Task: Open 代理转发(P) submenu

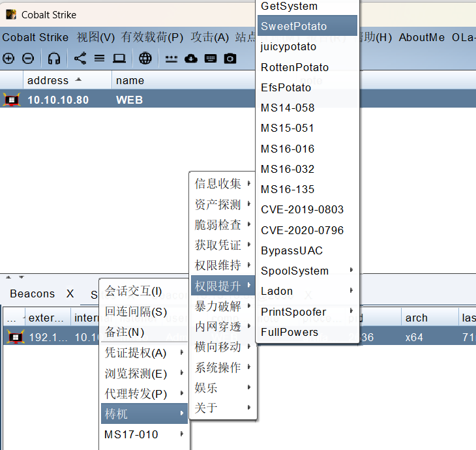Action: pyautogui.click(x=145, y=393)
